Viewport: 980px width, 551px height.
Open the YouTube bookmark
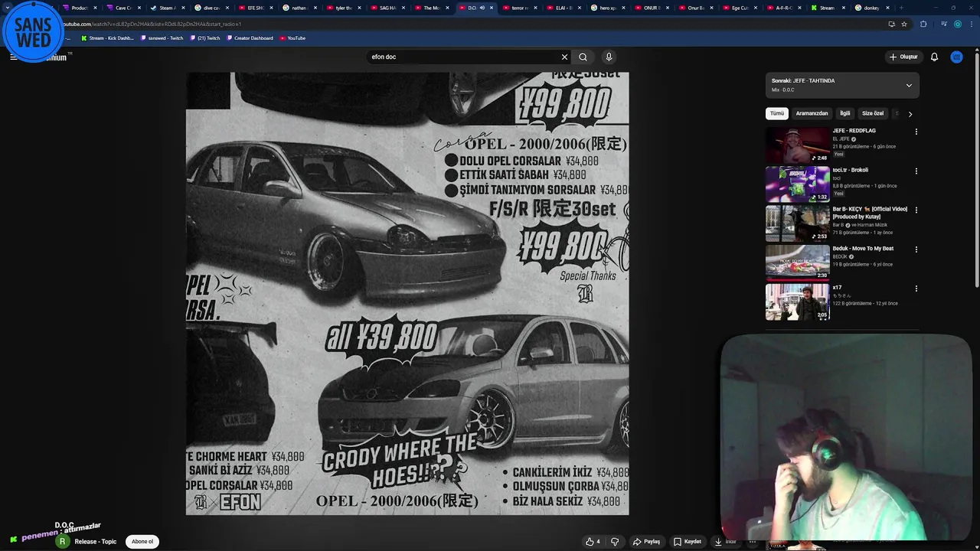coord(292,38)
